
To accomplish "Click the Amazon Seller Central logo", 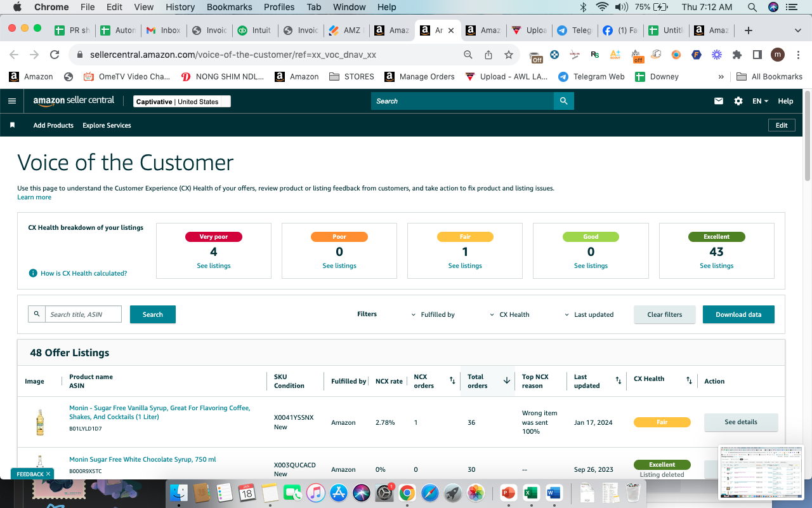I will click(x=74, y=101).
